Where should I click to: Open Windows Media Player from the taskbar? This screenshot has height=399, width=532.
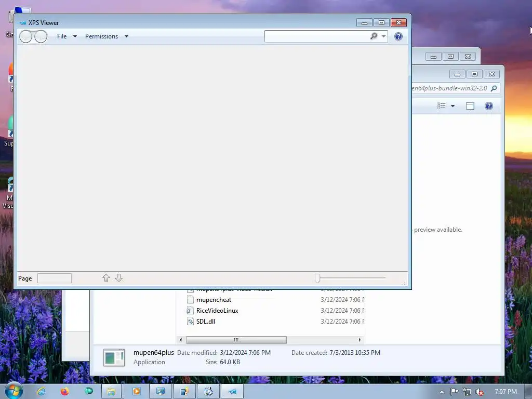[x=137, y=392]
